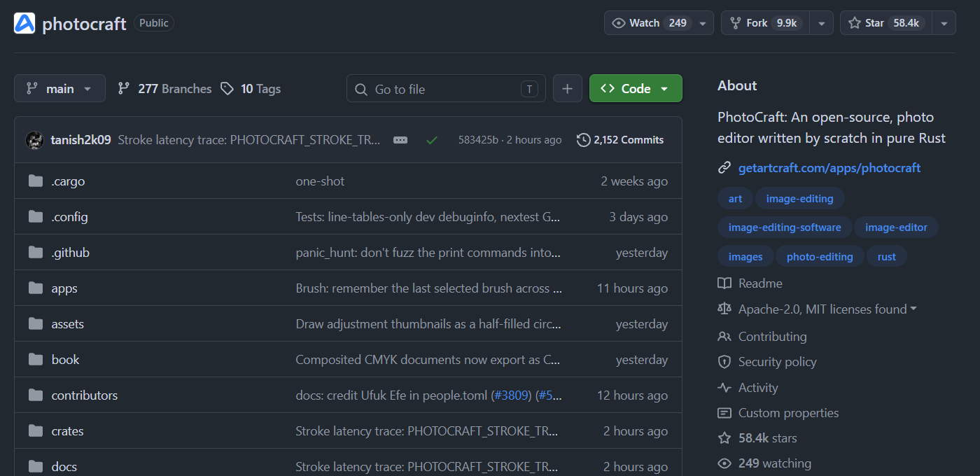Open the main branch selector dropdown
The image size is (980, 476).
59,89
